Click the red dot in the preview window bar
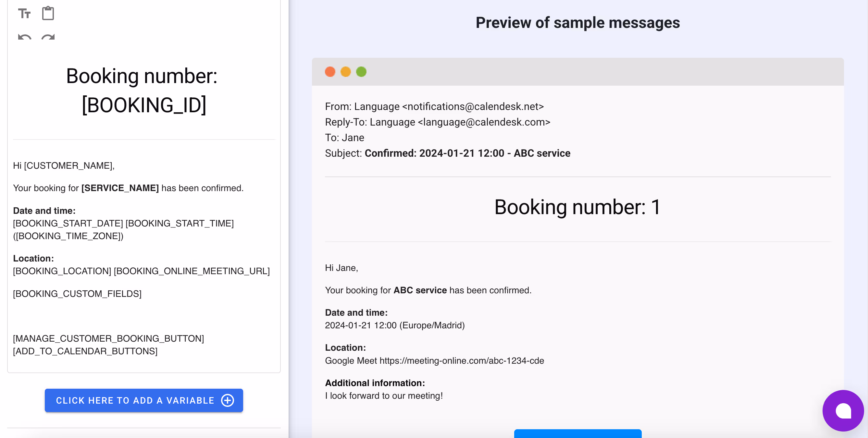Viewport: 868px width, 438px height. click(x=330, y=71)
